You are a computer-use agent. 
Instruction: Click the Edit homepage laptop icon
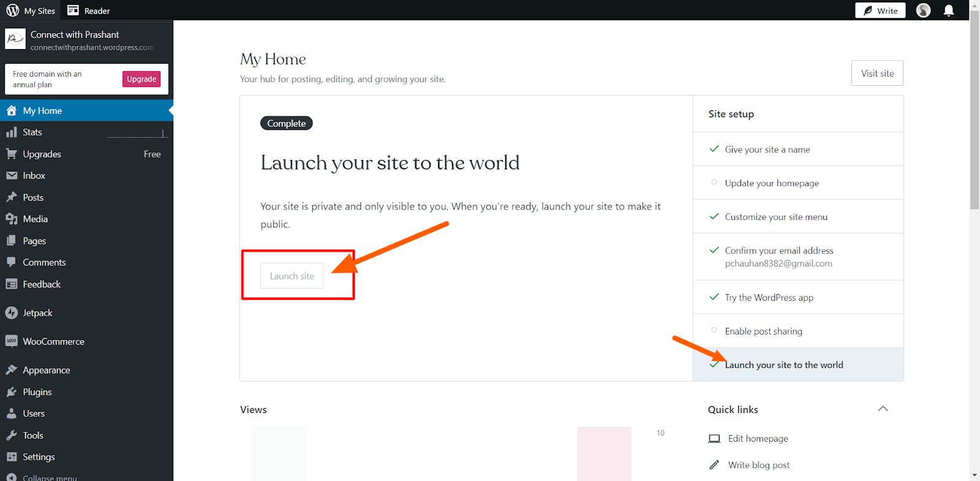click(714, 439)
